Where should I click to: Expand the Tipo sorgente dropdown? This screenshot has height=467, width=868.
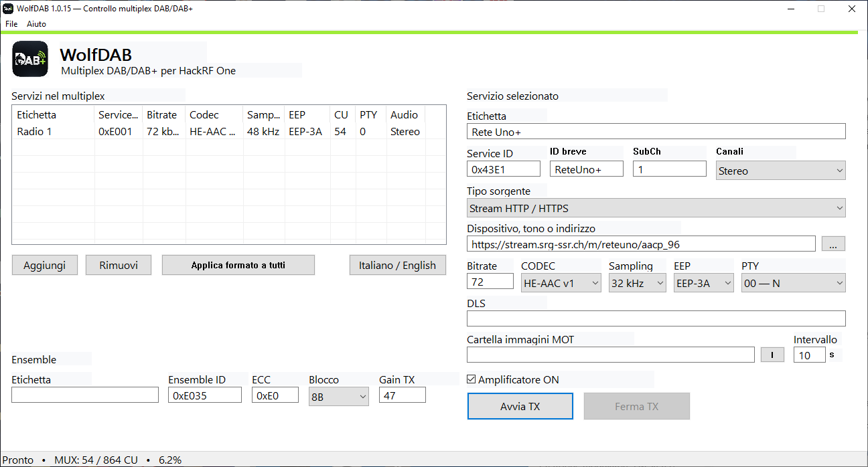pyautogui.click(x=656, y=208)
